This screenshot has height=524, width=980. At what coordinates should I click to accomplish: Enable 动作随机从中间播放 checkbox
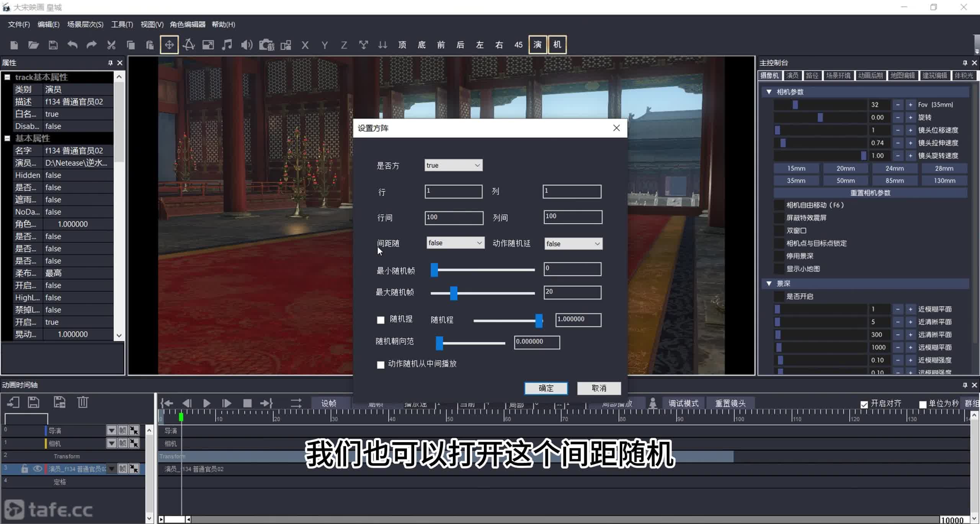381,365
